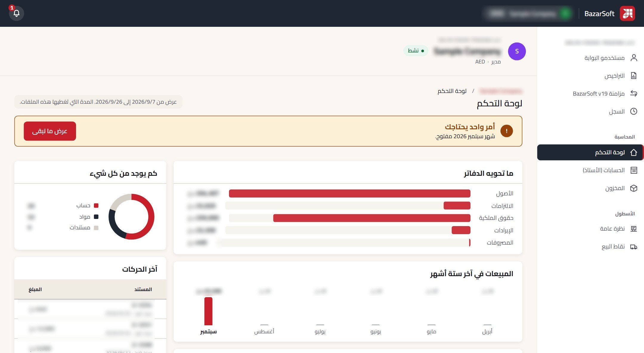Click the purple S company avatar
The width and height of the screenshot is (644, 353).
pyautogui.click(x=517, y=51)
